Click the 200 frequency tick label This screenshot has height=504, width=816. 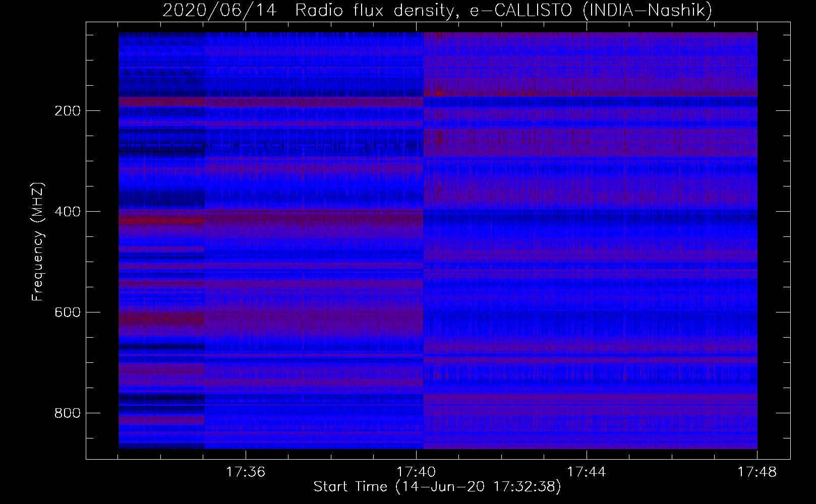pyautogui.click(x=68, y=111)
